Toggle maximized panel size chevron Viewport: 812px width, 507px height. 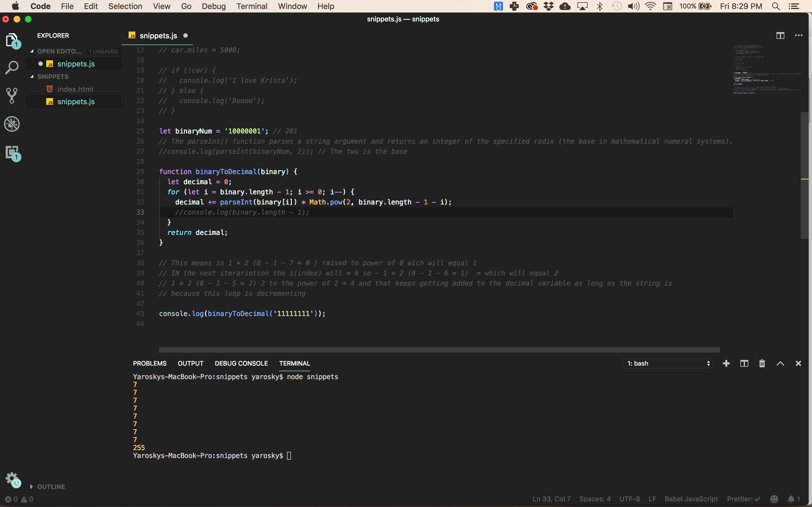[x=780, y=363]
